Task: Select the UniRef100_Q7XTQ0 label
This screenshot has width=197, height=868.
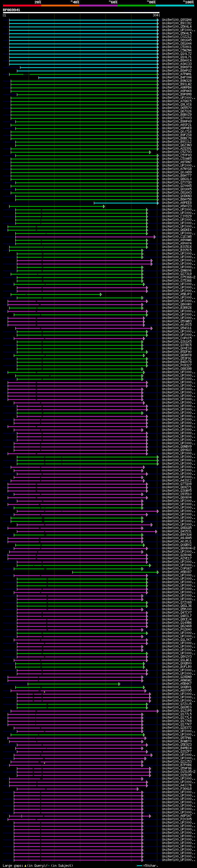Action: 177,182
